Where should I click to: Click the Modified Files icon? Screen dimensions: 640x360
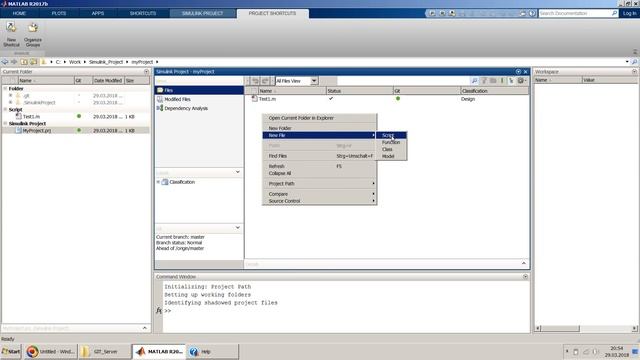[x=160, y=99]
